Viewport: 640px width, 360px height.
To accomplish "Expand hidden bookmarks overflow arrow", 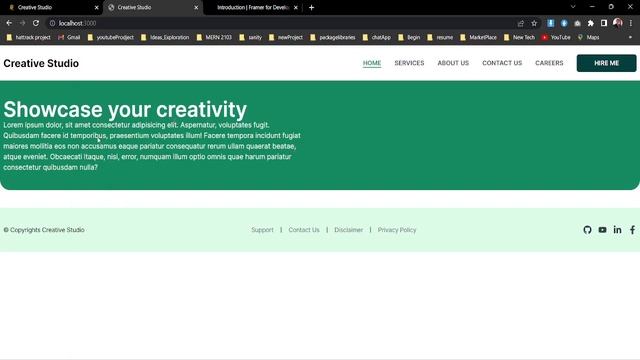I will [630, 37].
